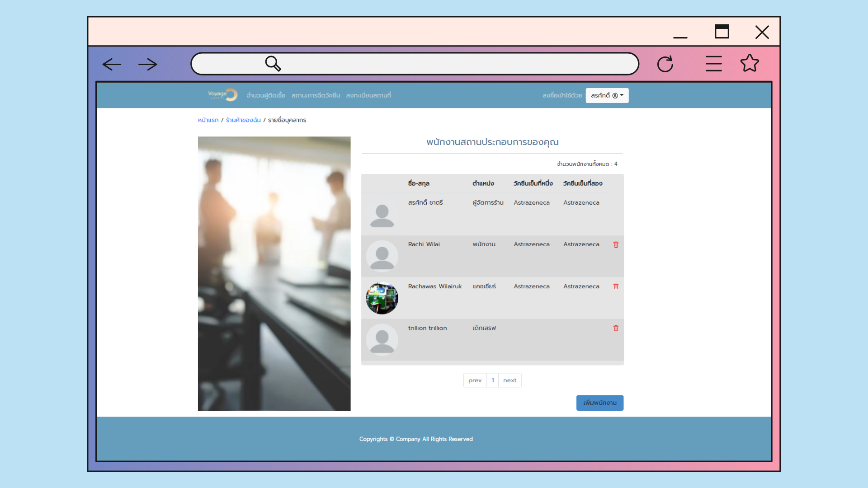Click the วัคซีนเข็มที่หนึ่ง column header
Image resolution: width=868 pixels, height=488 pixels.
(x=533, y=183)
